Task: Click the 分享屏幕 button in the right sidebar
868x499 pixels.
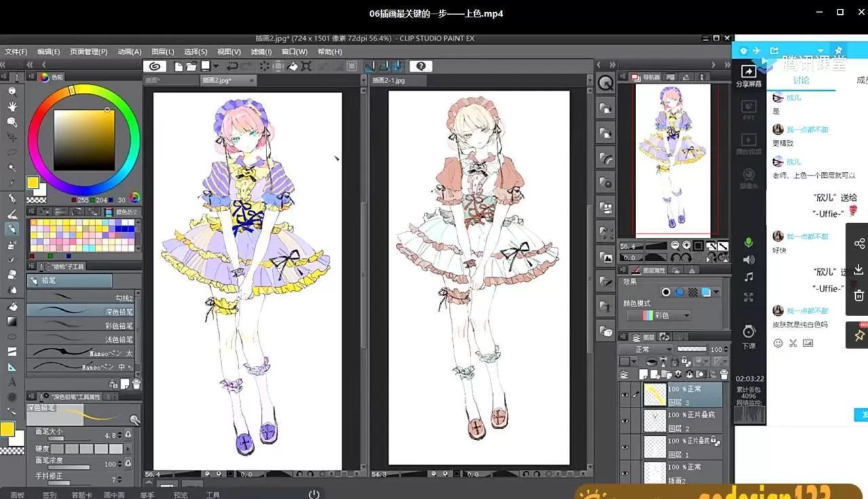Action: tap(748, 77)
